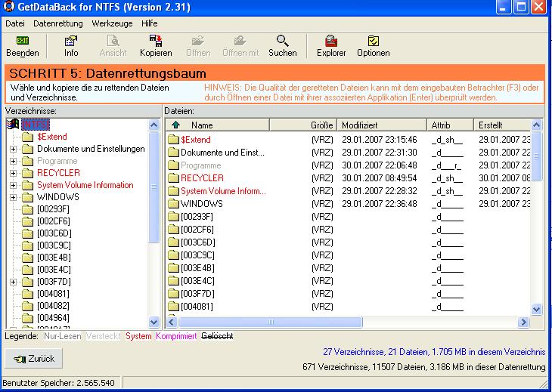Click the Beenden exit icon
Viewport: 552px width, 392px height.
click(x=23, y=41)
